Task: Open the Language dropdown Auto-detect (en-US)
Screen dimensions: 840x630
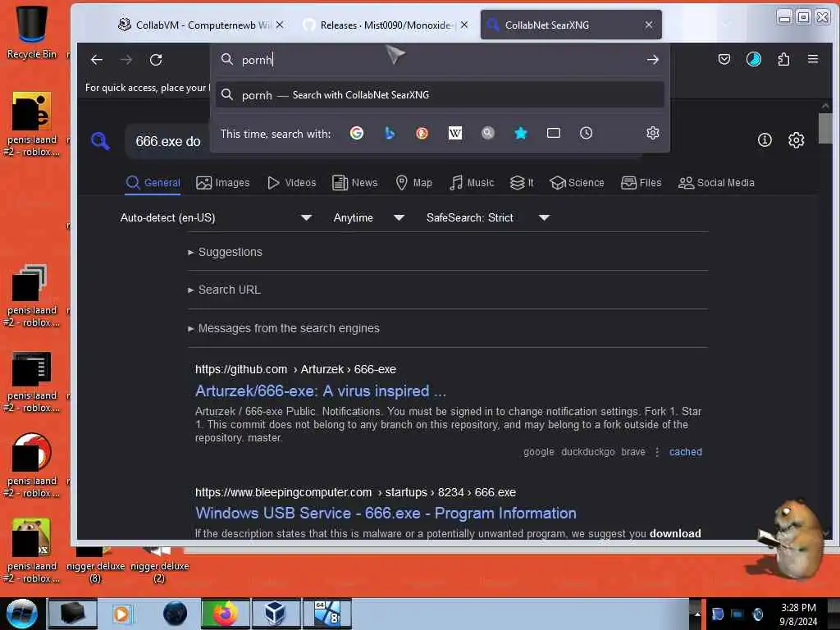Action: [x=216, y=217]
